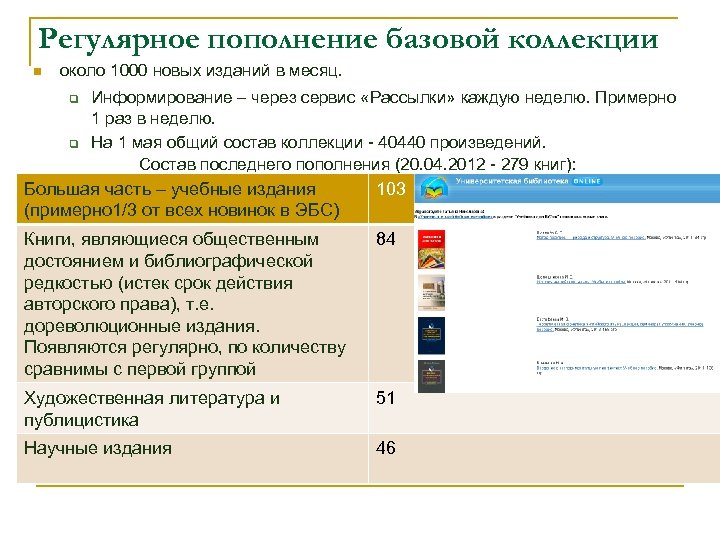Open the dark blue book cover thumbnail

point(431,336)
